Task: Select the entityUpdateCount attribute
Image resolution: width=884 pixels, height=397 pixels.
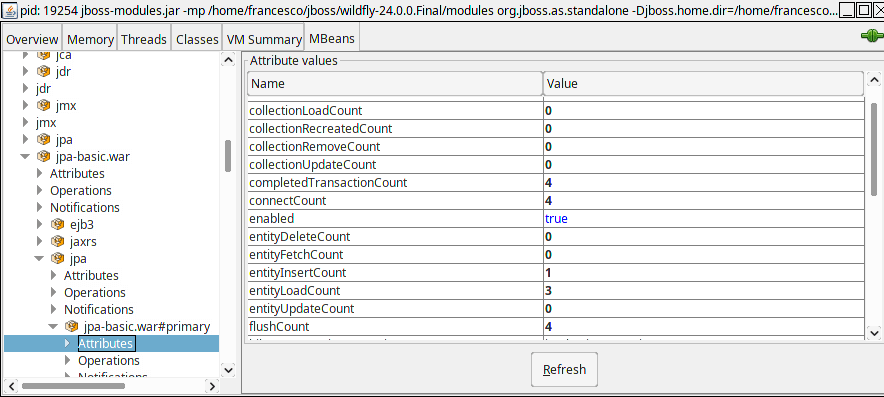Action: pyautogui.click(x=302, y=308)
